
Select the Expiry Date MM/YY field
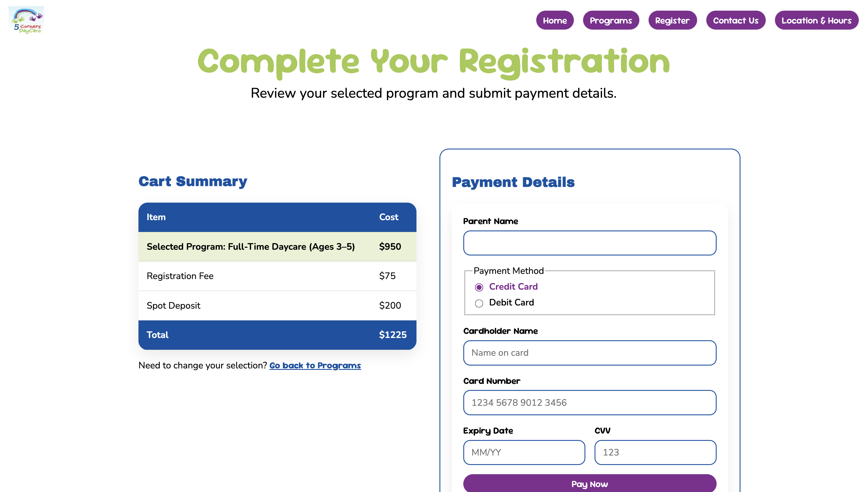524,452
